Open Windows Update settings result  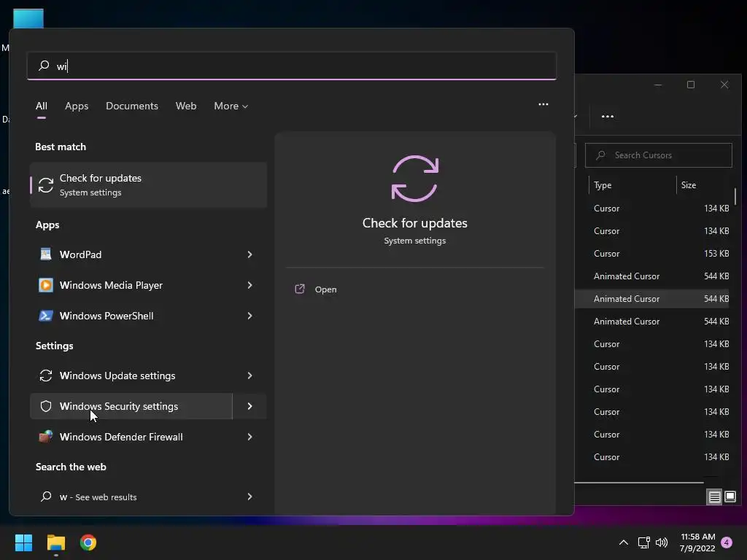(x=131, y=376)
